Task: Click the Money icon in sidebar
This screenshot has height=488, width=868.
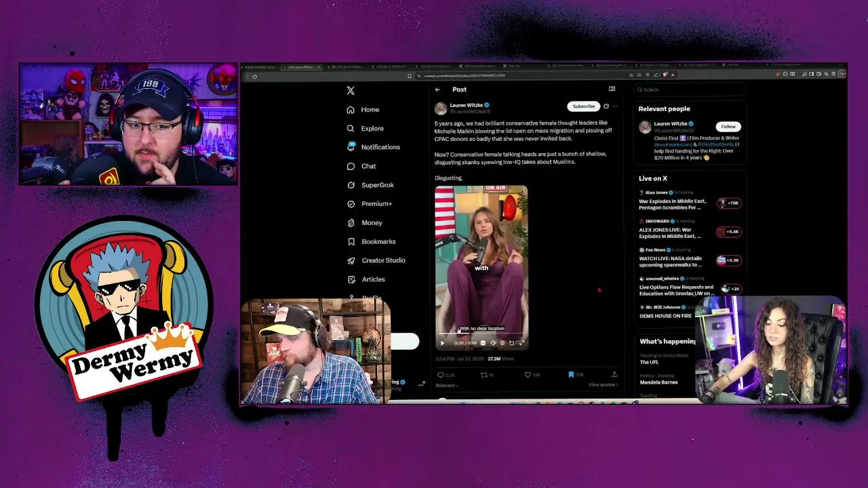Action: pos(351,223)
